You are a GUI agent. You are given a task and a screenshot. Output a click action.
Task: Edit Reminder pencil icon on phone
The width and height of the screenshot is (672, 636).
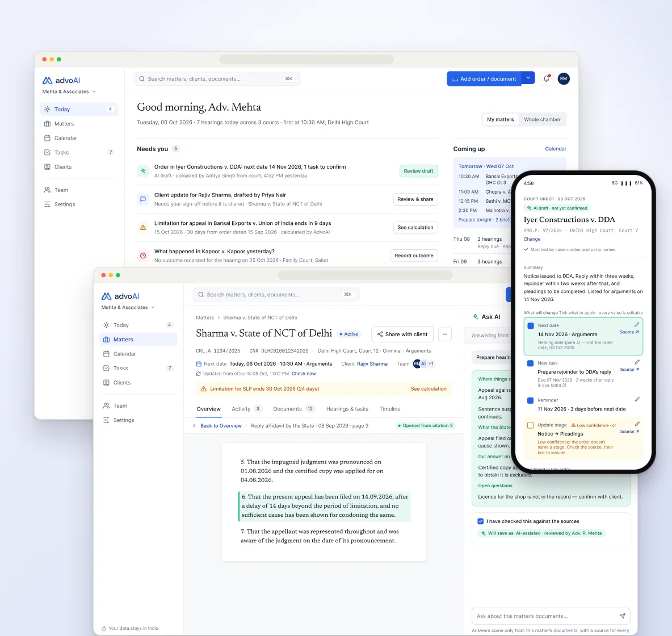coord(637,399)
